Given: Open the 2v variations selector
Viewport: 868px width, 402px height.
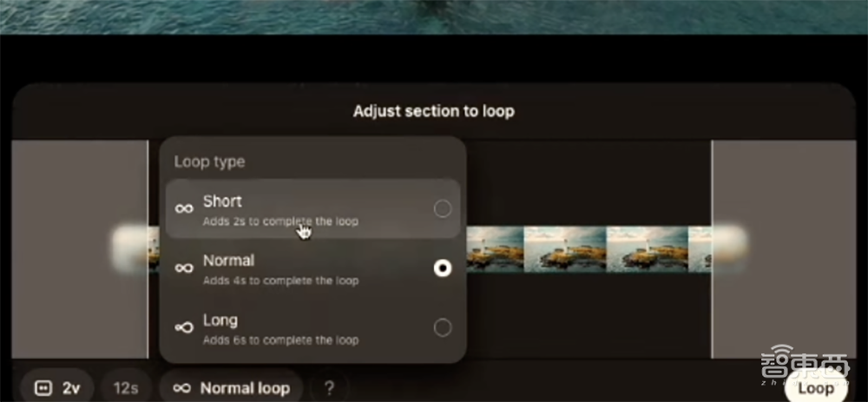Looking at the screenshot, I should click(x=57, y=388).
